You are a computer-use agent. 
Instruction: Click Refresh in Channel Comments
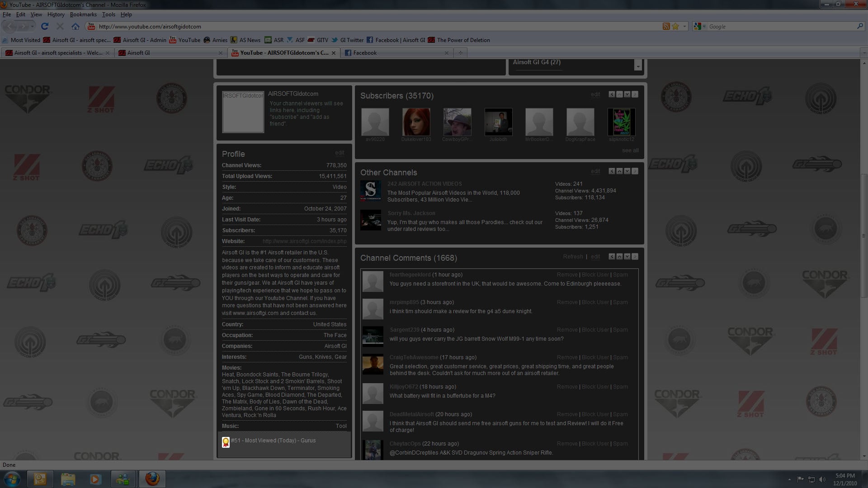coord(573,257)
